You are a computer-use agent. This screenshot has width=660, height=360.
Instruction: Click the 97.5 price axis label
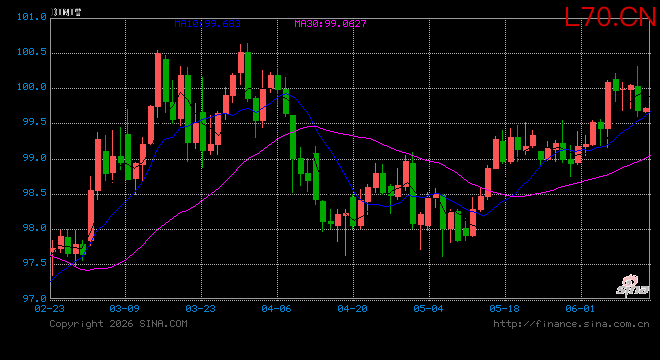click(x=35, y=263)
